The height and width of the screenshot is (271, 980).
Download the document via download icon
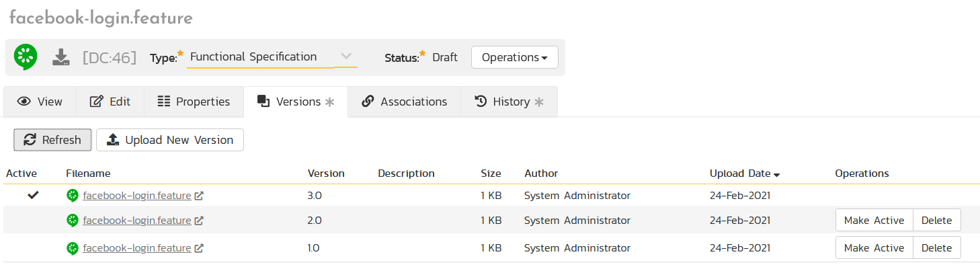[61, 57]
